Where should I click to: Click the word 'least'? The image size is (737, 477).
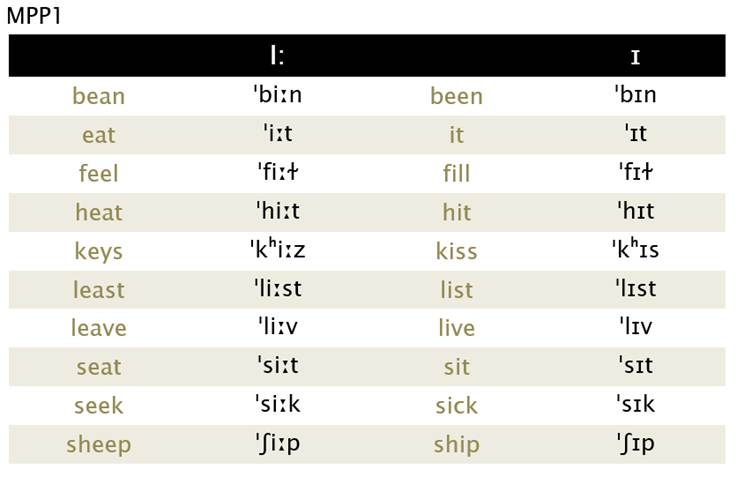click(99, 290)
